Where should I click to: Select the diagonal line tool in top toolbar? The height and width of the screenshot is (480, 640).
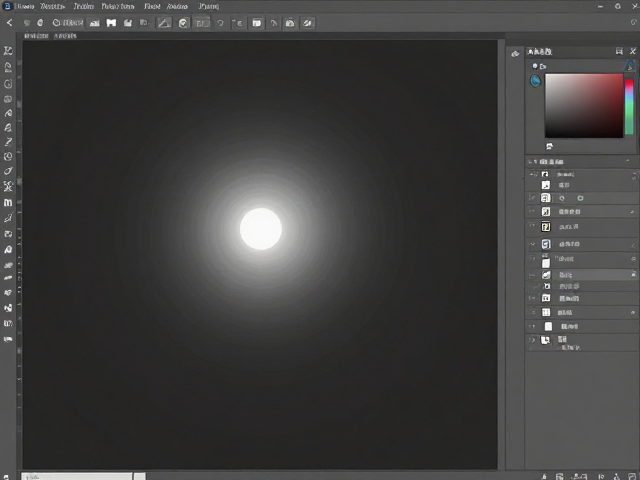pos(164,23)
